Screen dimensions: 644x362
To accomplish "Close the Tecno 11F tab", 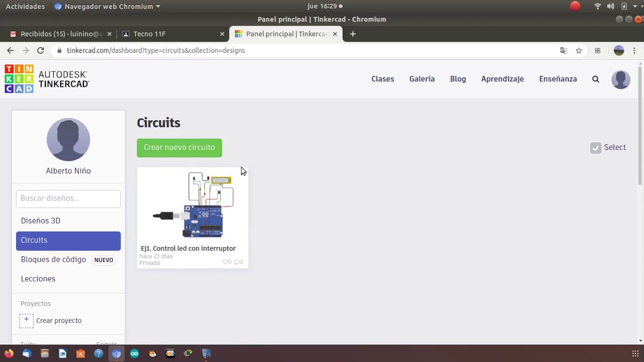I will click(222, 34).
